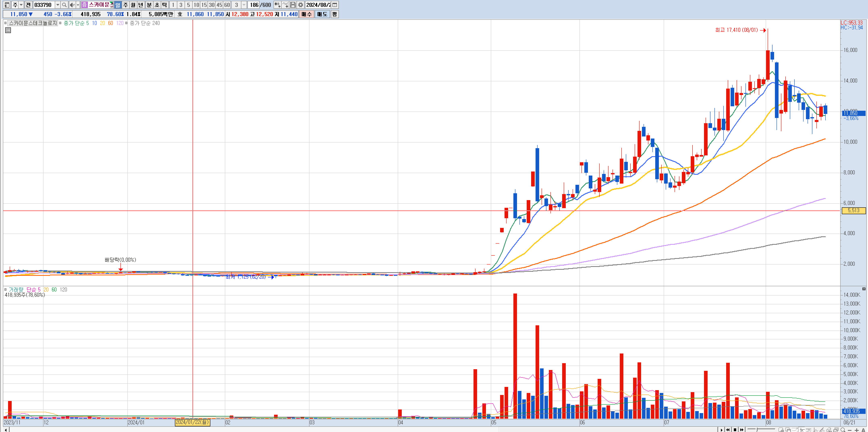Click the 매수 buy button
Viewport: 868px width, 432px height.
click(x=306, y=14)
